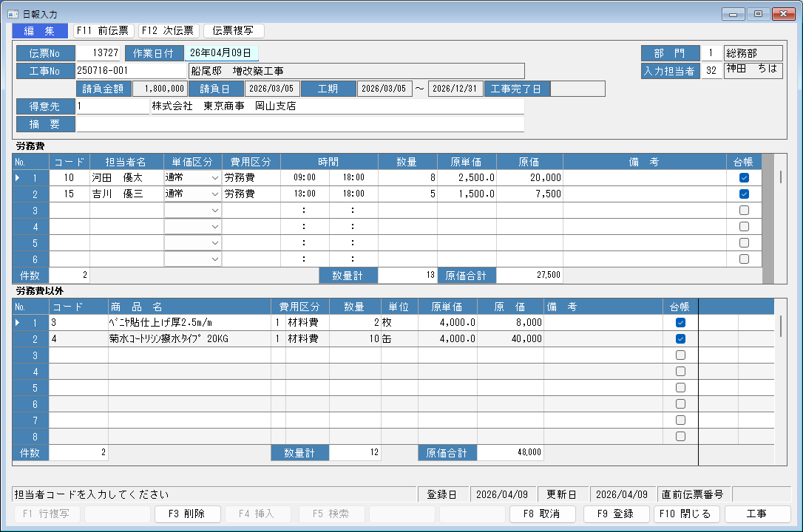Uncheck 台帳 checkbox for 河田 優太 row
The image size is (803, 532).
[744, 178]
